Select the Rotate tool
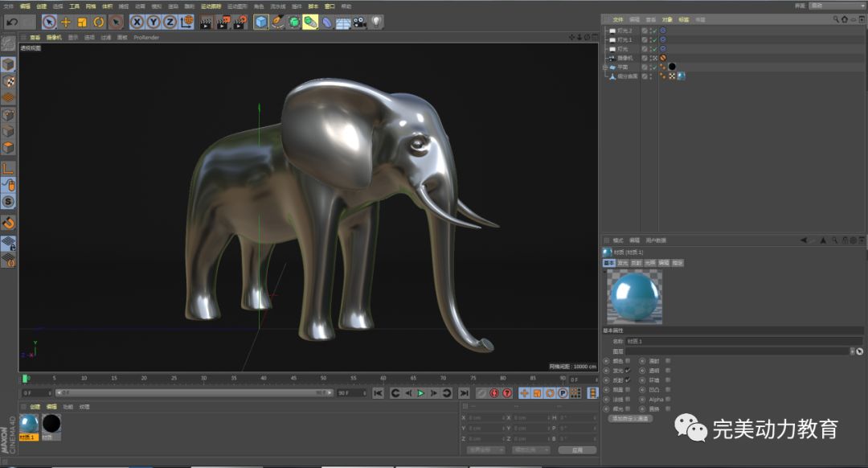Screen dimensions: 868x468 (x=99, y=23)
